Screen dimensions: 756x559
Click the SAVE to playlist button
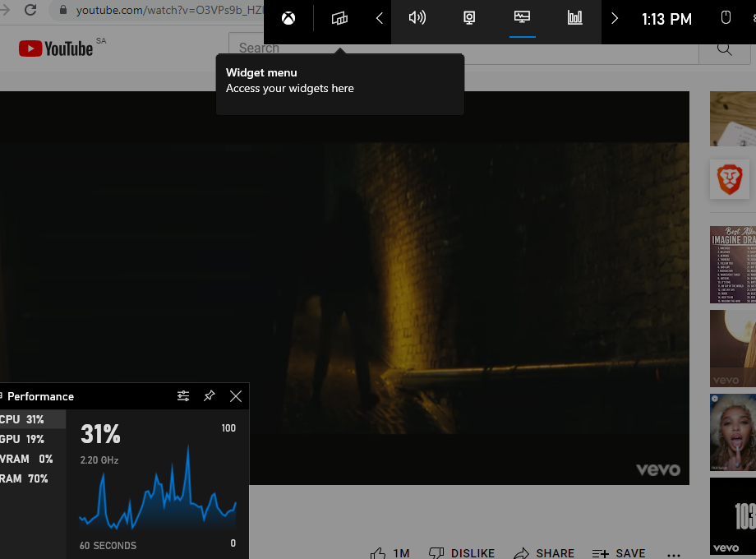(619, 553)
